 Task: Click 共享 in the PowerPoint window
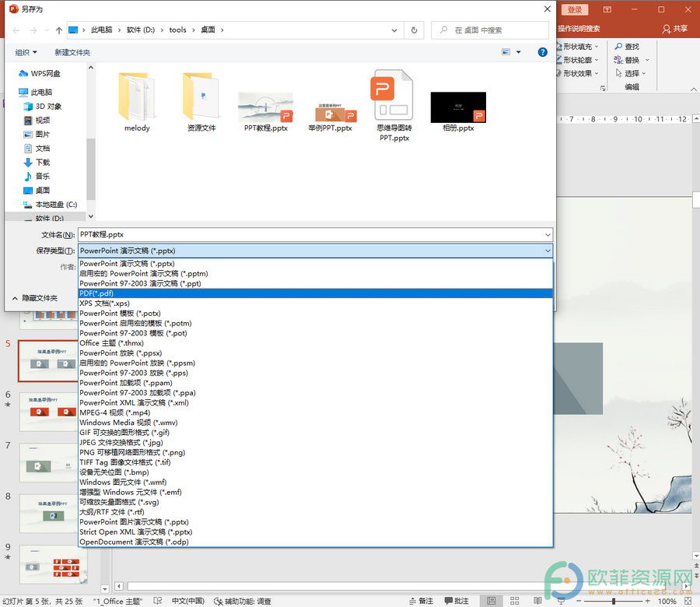pyautogui.click(x=674, y=29)
